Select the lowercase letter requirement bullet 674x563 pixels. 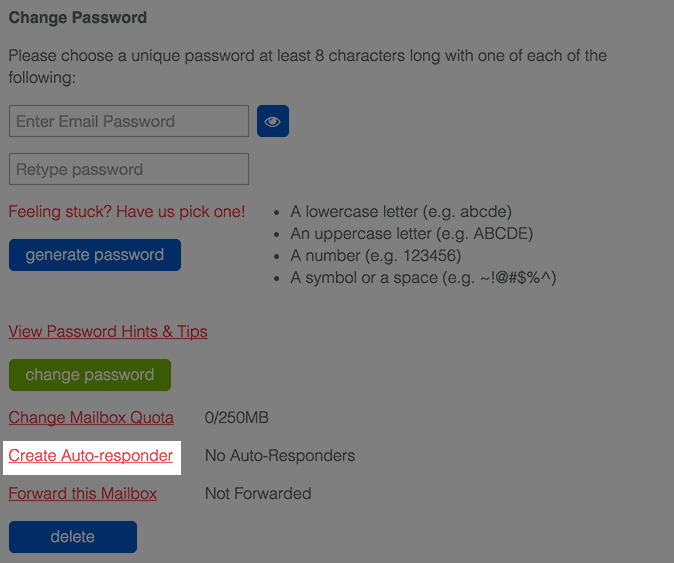coord(401,212)
